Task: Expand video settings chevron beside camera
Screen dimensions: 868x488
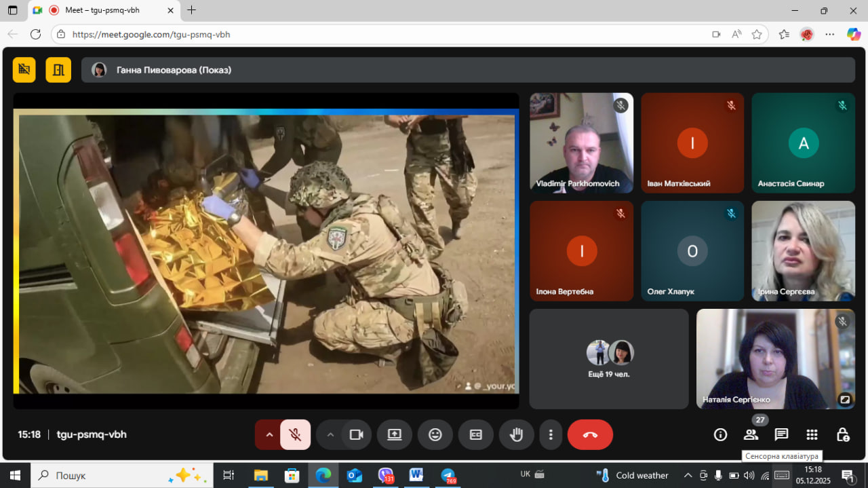Action: 330,434
